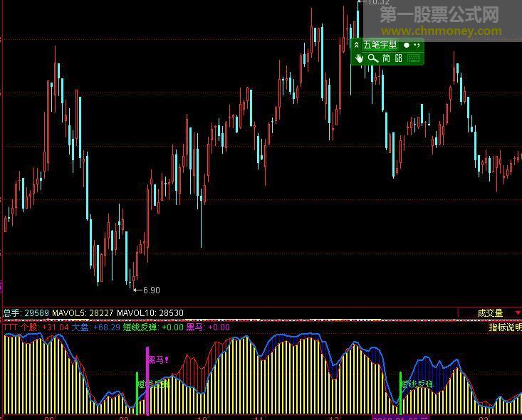Toggle simplified 简 character mode
The width and height of the screenshot is (522, 420).
point(386,58)
